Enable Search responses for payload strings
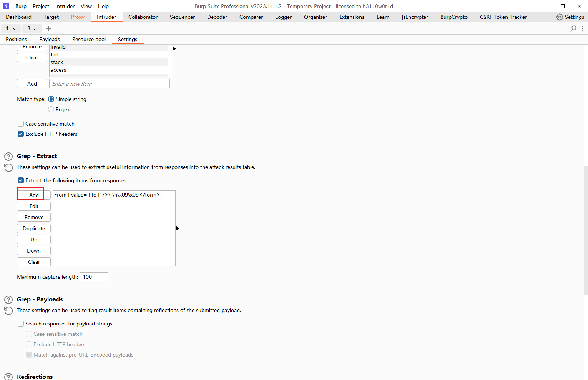 click(x=21, y=324)
